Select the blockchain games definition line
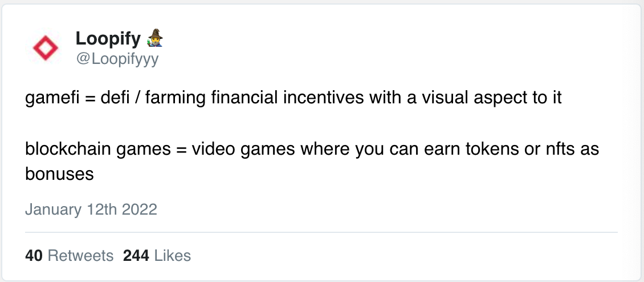The width and height of the screenshot is (644, 282). click(x=312, y=162)
